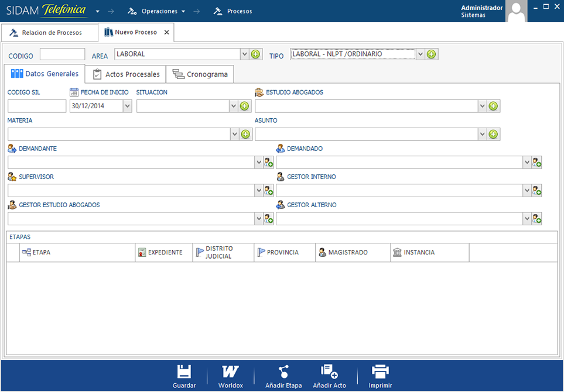This screenshot has width=564, height=392.
Task: Switch to Actos Procesales tab
Action: (x=126, y=74)
